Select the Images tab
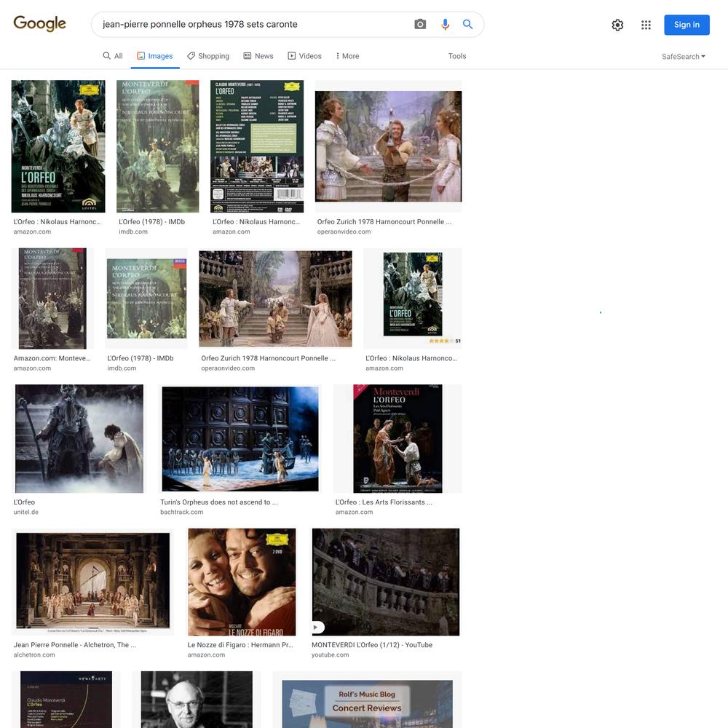Screen dimensions: 728x728 (x=155, y=56)
